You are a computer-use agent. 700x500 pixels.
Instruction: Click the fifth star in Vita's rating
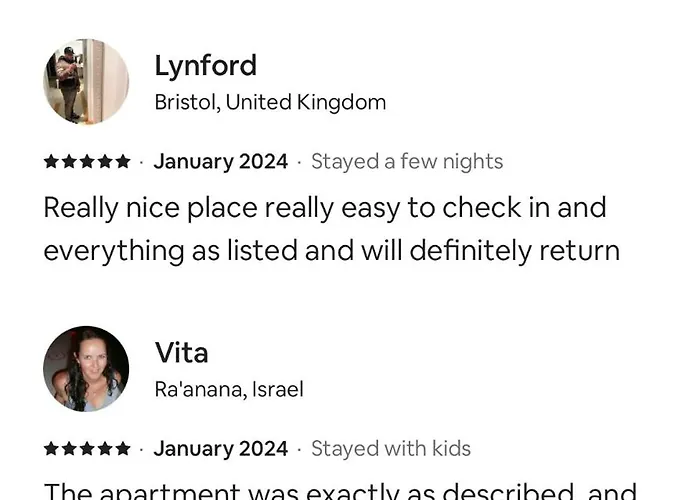click(123, 449)
